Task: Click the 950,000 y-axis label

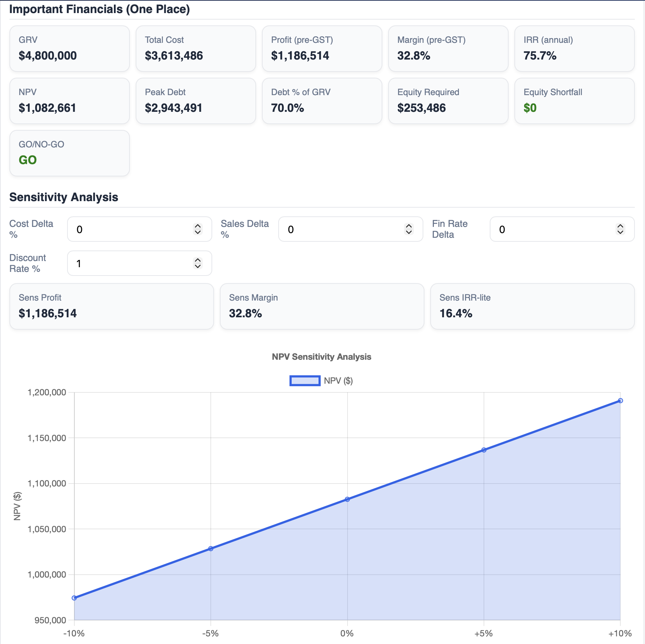Action: [x=50, y=620]
